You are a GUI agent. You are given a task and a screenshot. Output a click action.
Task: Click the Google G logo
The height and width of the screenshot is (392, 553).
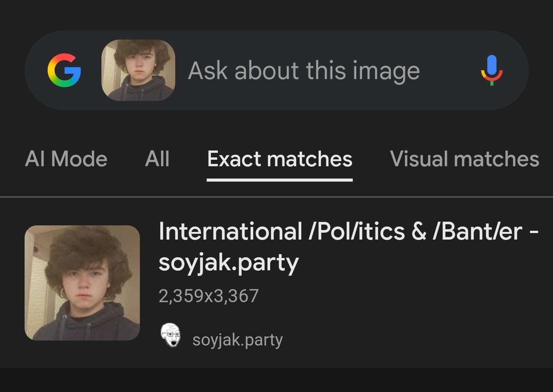[64, 70]
